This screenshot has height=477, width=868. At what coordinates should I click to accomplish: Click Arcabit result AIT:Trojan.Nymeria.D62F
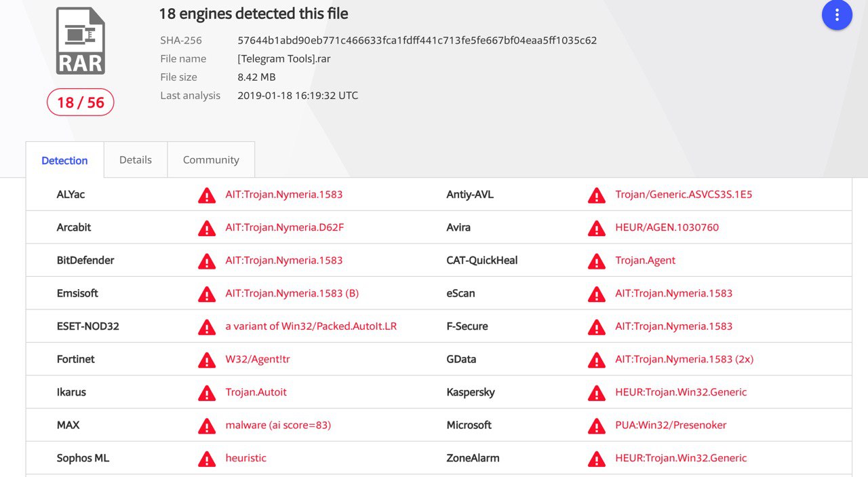point(285,227)
